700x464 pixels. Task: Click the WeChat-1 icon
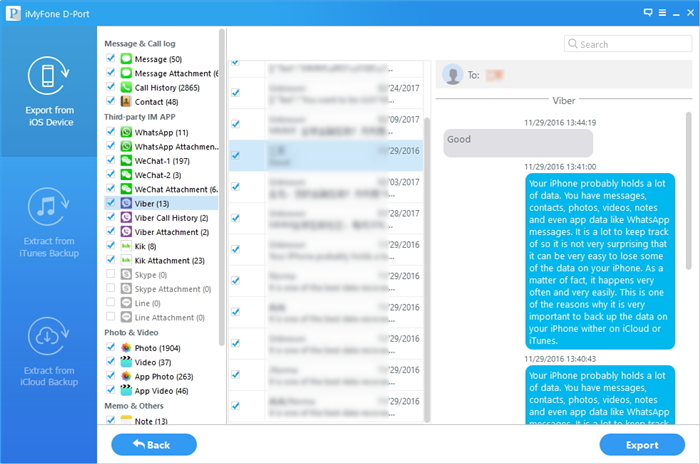126,161
